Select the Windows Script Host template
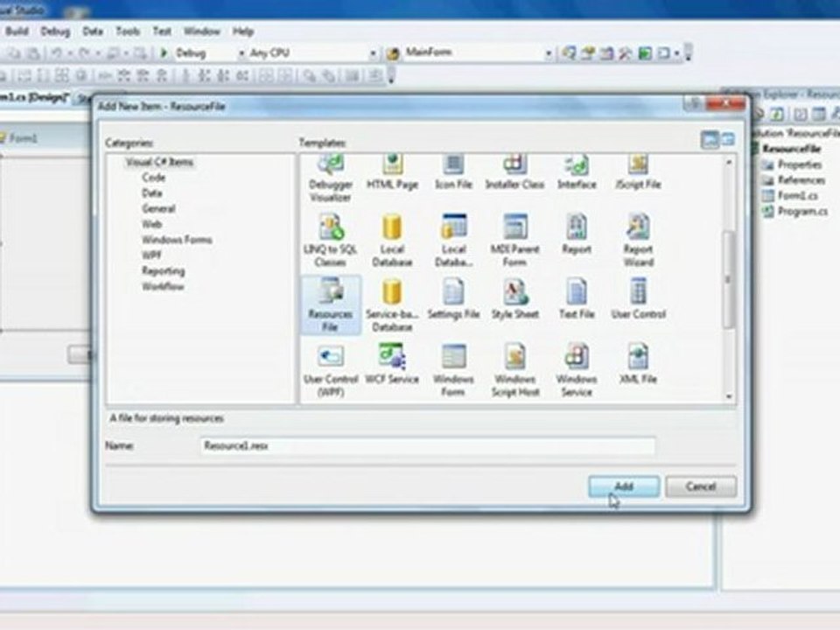Image resolution: width=840 pixels, height=630 pixels. [514, 371]
